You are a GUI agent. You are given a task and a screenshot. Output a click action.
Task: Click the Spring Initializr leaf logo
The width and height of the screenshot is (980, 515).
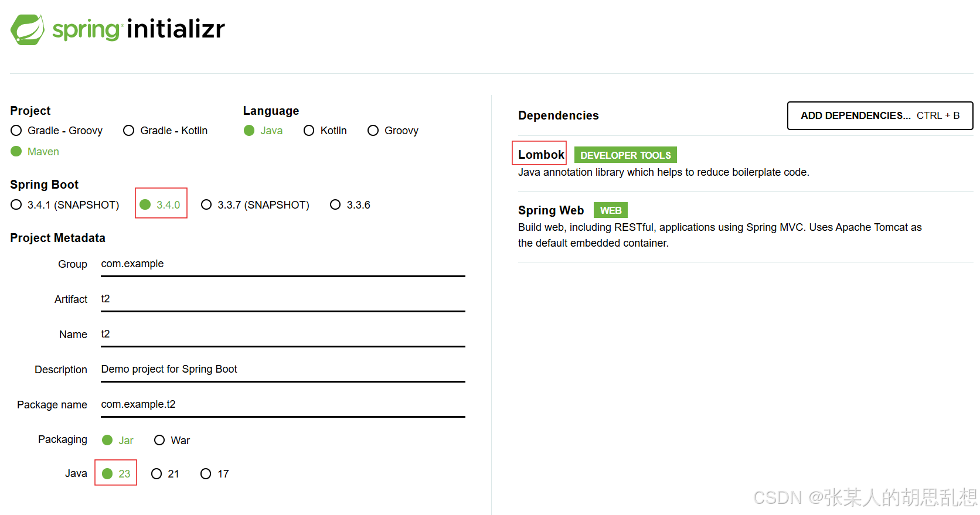tap(28, 29)
